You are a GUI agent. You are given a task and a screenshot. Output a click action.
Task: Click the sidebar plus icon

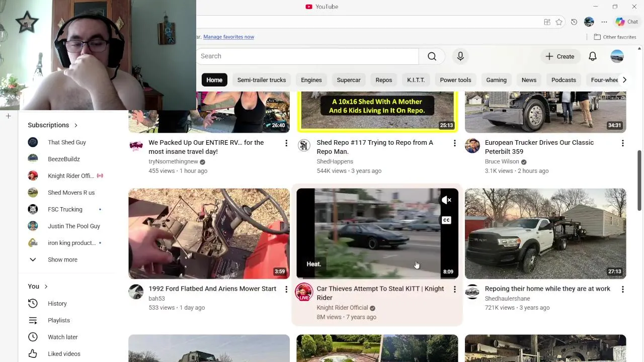8,116
